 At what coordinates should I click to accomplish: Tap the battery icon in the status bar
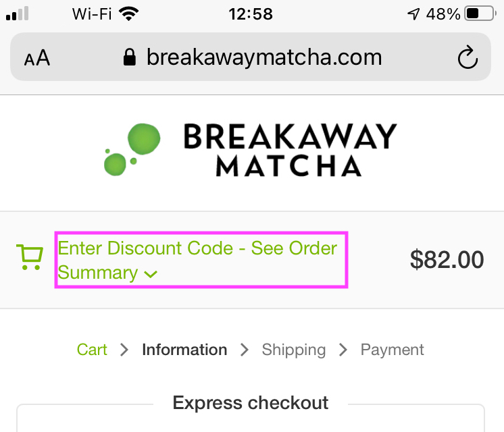[480, 13]
